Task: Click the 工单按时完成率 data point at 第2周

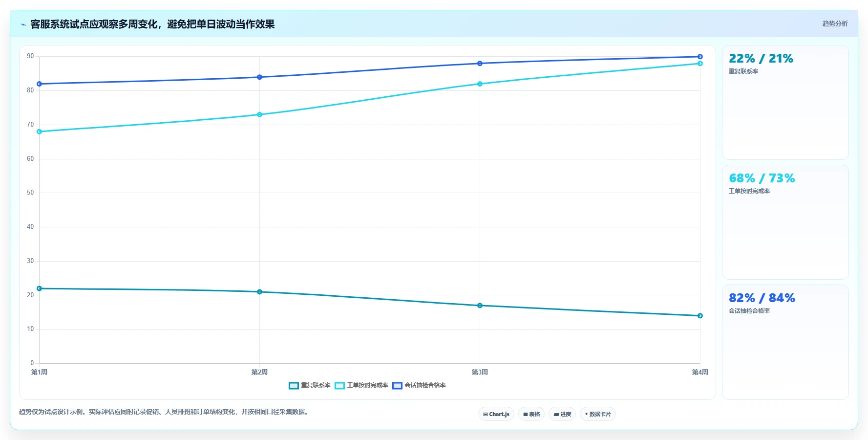Action: pos(259,114)
